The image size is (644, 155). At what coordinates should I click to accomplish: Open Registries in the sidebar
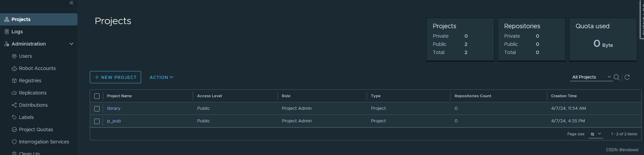(x=30, y=81)
